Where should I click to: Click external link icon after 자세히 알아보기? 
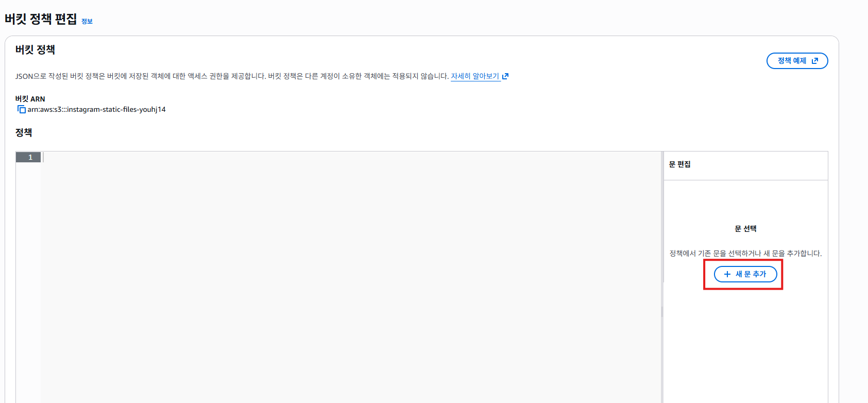(x=505, y=76)
